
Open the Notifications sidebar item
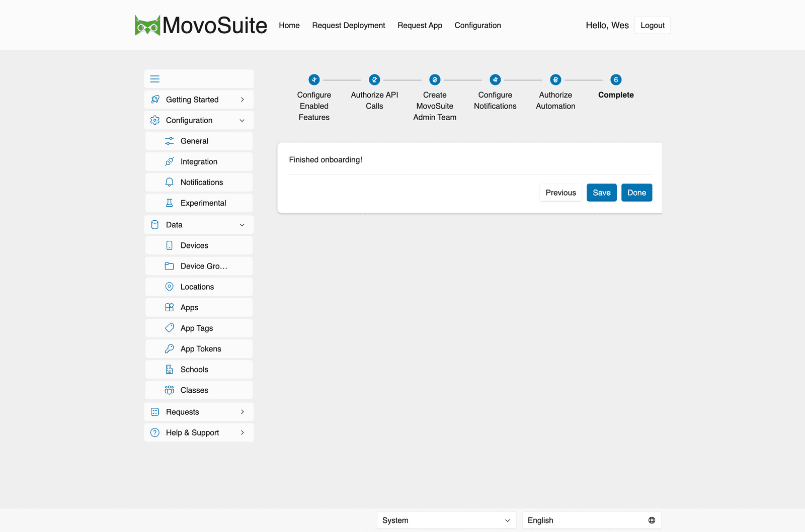(x=199, y=182)
